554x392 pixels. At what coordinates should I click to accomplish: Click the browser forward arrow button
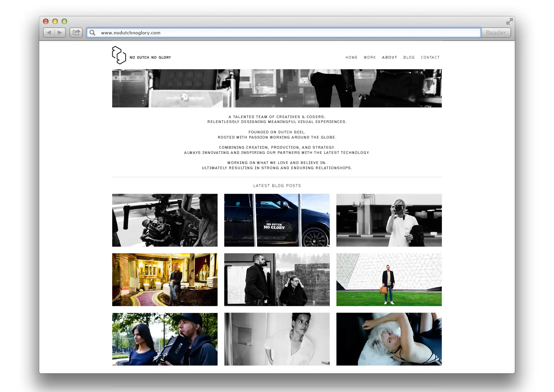60,33
